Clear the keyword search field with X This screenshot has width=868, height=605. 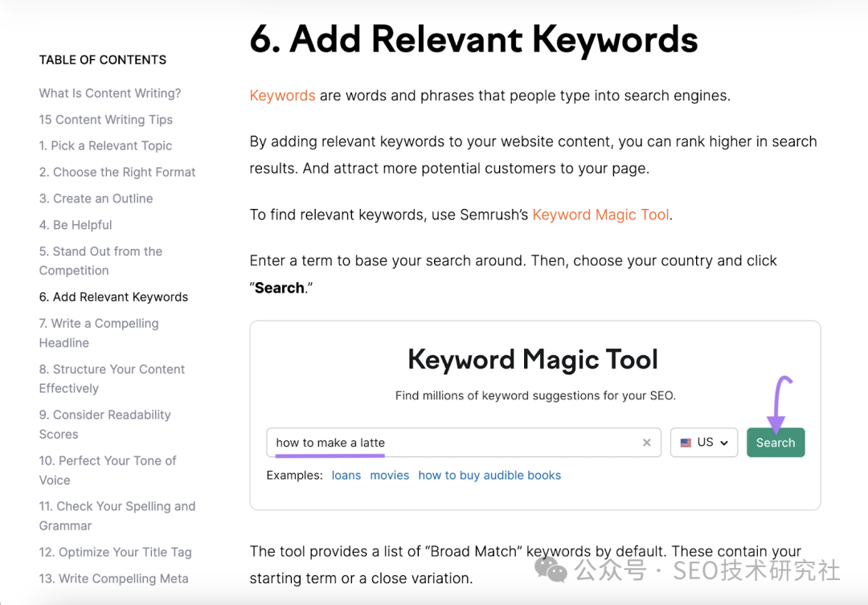click(646, 443)
